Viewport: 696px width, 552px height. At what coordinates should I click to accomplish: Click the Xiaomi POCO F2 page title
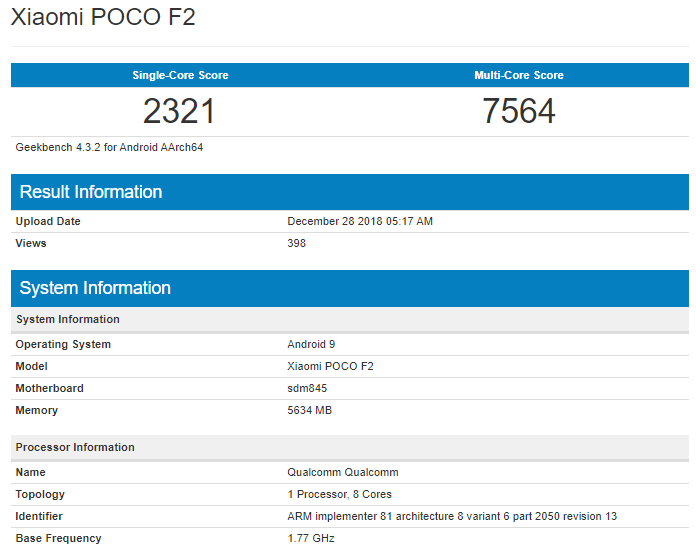pos(103,19)
